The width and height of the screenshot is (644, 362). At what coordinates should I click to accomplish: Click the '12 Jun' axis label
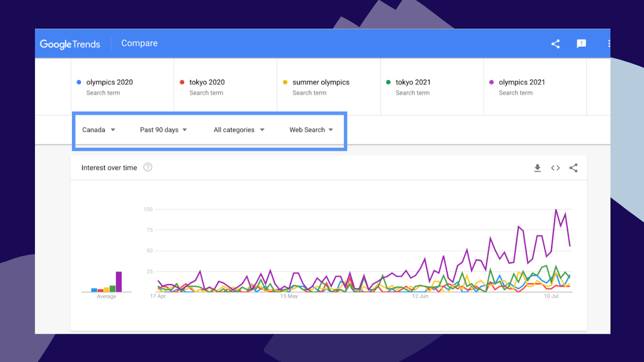coord(420,296)
